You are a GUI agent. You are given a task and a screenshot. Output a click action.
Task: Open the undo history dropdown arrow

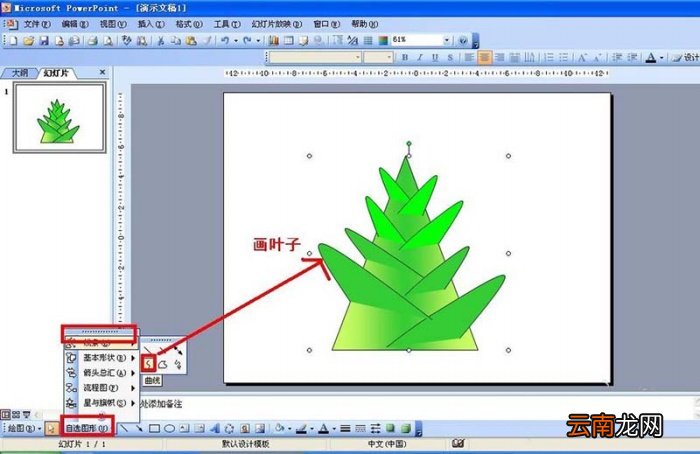point(236,41)
